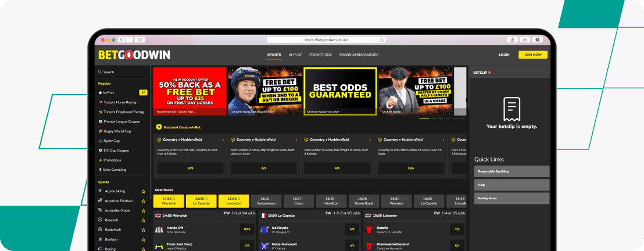Click the Today's Greyhound Racing dog icon
Image resolution: width=644 pixels, height=251 pixels.
[100, 112]
